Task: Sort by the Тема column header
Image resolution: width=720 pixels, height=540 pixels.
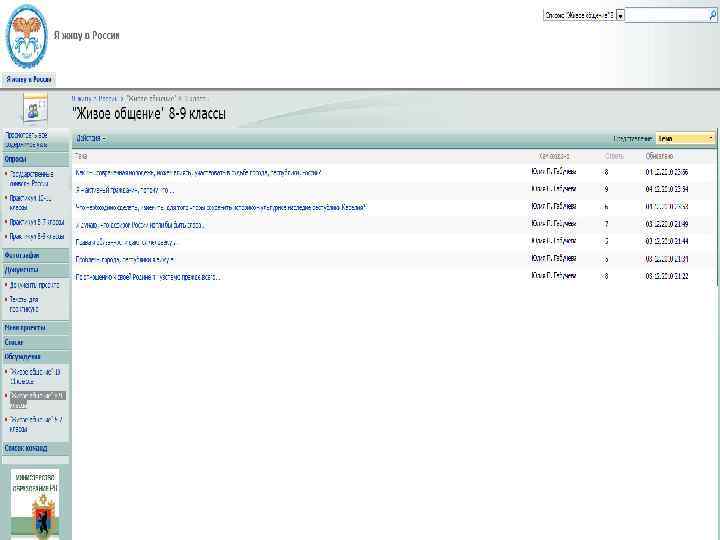Action: click(x=81, y=157)
